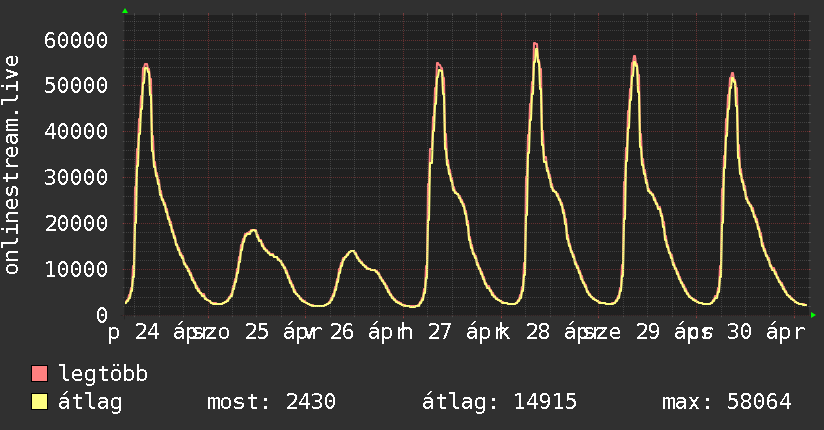This screenshot has height=430, width=824.
Task: Click the 20000 y-axis label
Action: coord(76,223)
